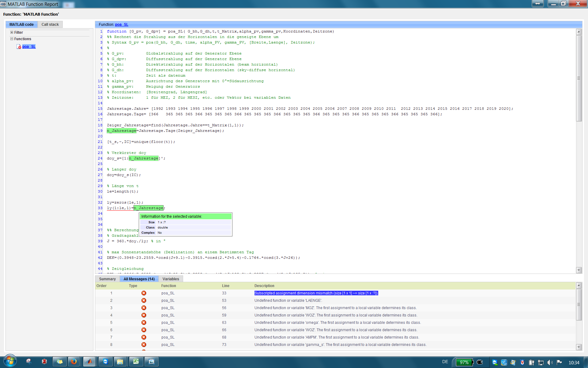
Task: Switch to the Call stack tab
Action: pyautogui.click(x=50, y=25)
